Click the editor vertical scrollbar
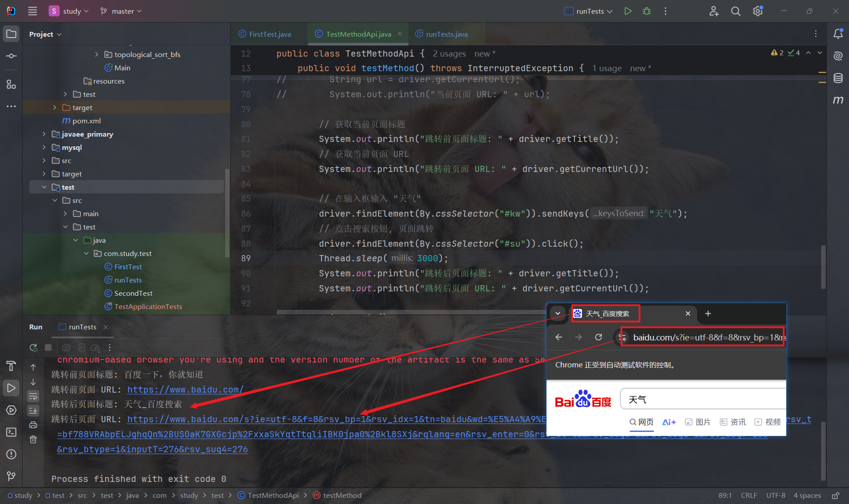 pyautogui.click(x=823, y=267)
